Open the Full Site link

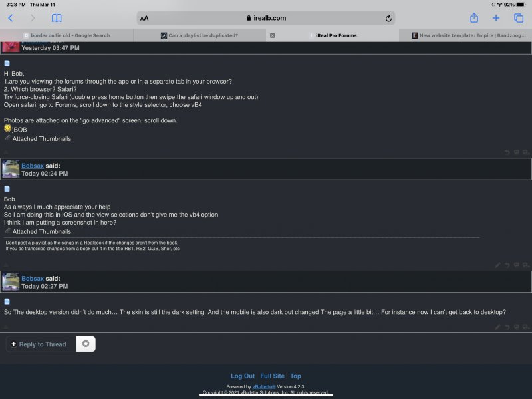(272, 376)
